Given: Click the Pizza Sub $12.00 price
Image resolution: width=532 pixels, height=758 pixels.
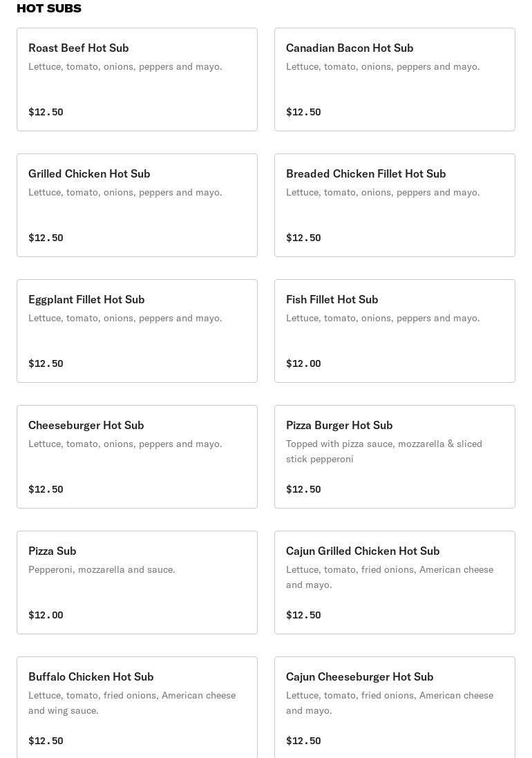Looking at the screenshot, I should [x=46, y=615].
